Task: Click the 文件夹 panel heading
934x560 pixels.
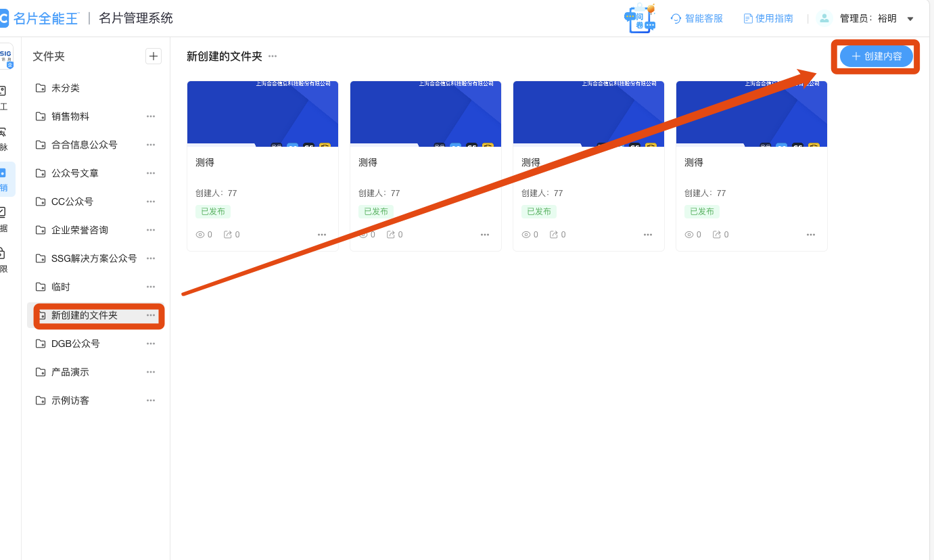Action: tap(49, 56)
